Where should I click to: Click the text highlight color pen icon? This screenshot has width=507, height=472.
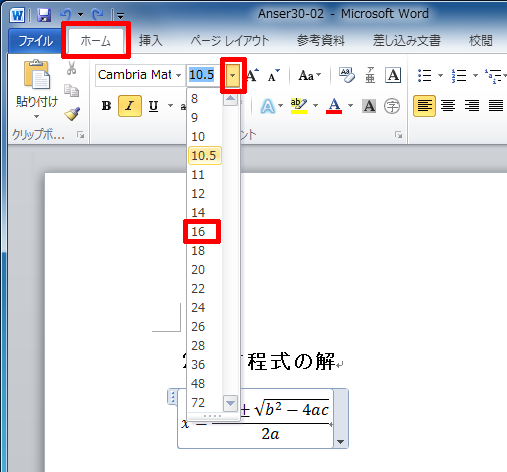[299, 106]
